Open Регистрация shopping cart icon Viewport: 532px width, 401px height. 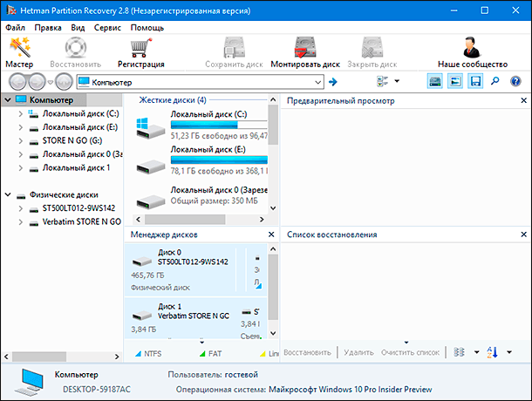(140, 48)
